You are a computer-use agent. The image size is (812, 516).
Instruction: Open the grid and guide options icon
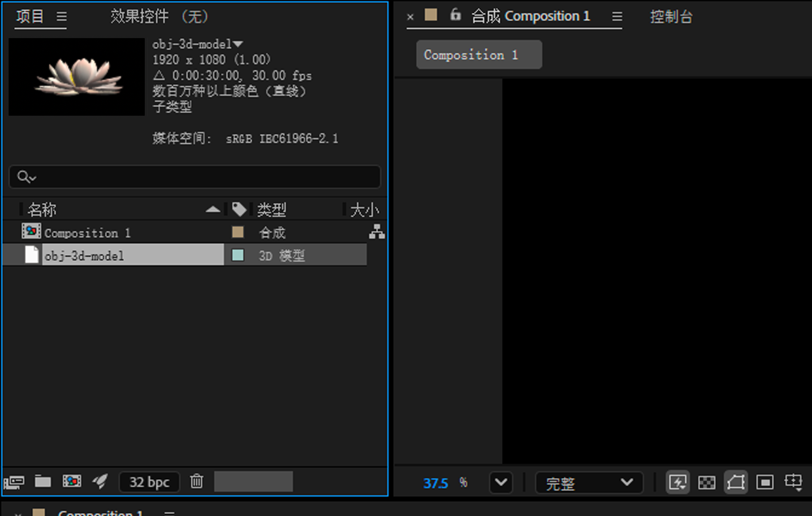793,482
